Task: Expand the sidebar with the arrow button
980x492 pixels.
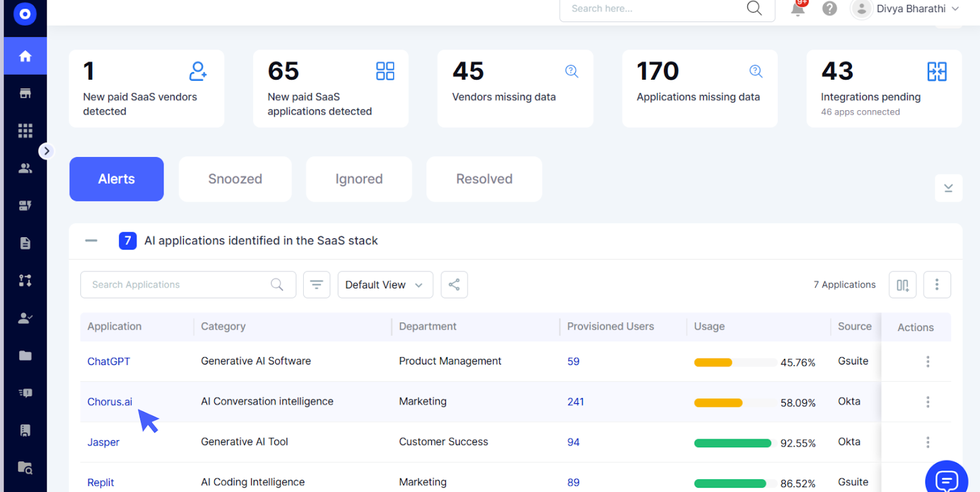Action: [x=47, y=151]
